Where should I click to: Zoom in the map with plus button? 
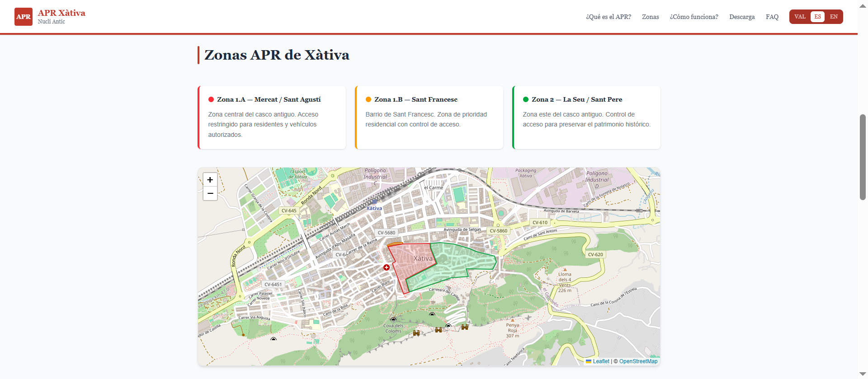tap(210, 180)
